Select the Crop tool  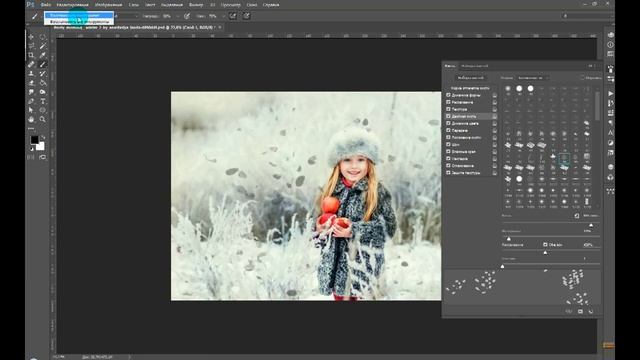click(31, 55)
